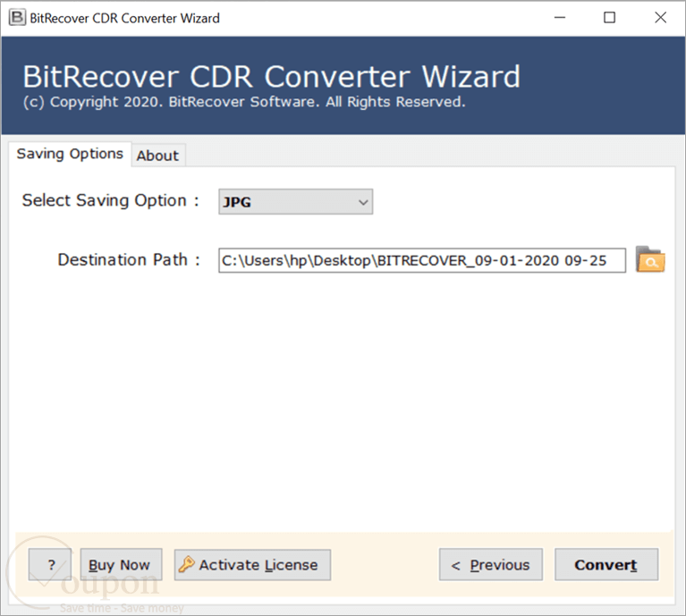
Task: Click the 'Select Saving Option :' label
Action: pos(111,200)
